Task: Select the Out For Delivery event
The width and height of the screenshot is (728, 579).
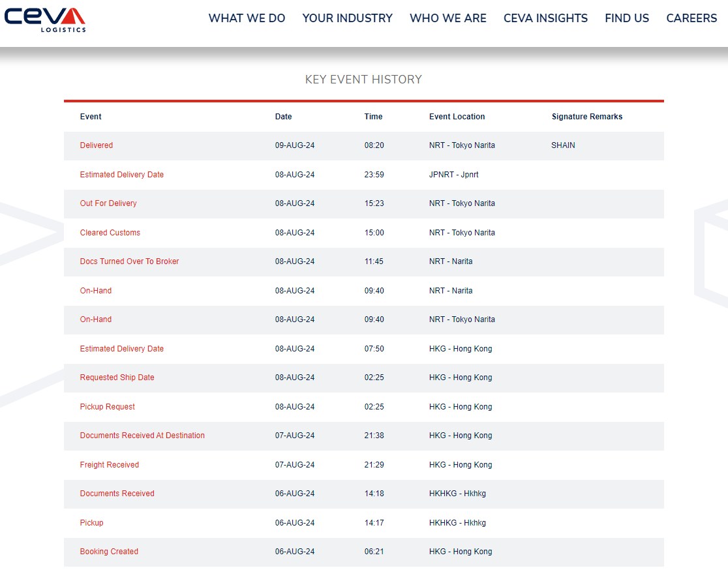Action: tap(108, 203)
